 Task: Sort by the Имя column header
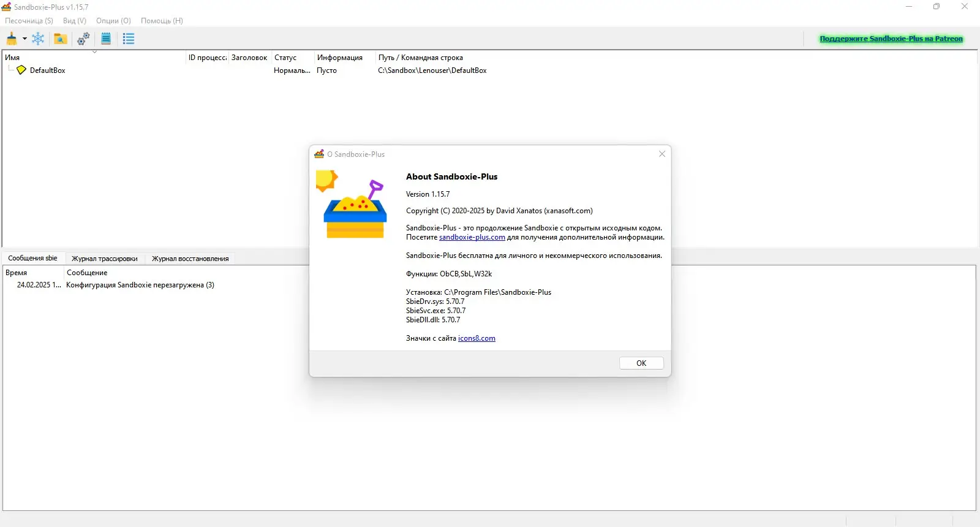94,58
